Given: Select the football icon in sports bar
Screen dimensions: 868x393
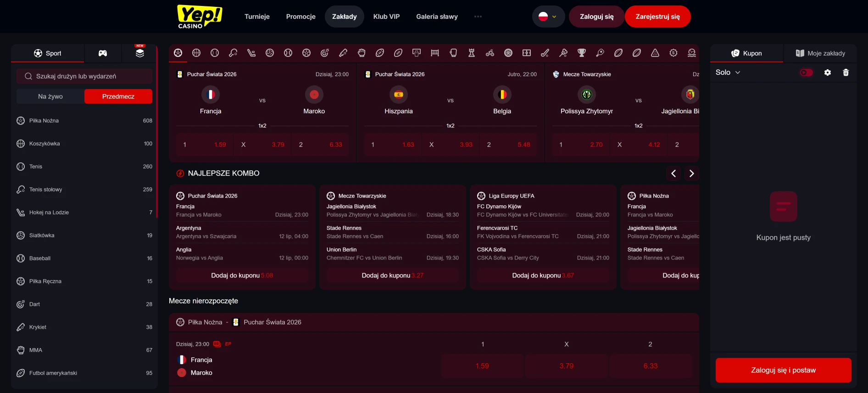Looking at the screenshot, I should [x=178, y=53].
